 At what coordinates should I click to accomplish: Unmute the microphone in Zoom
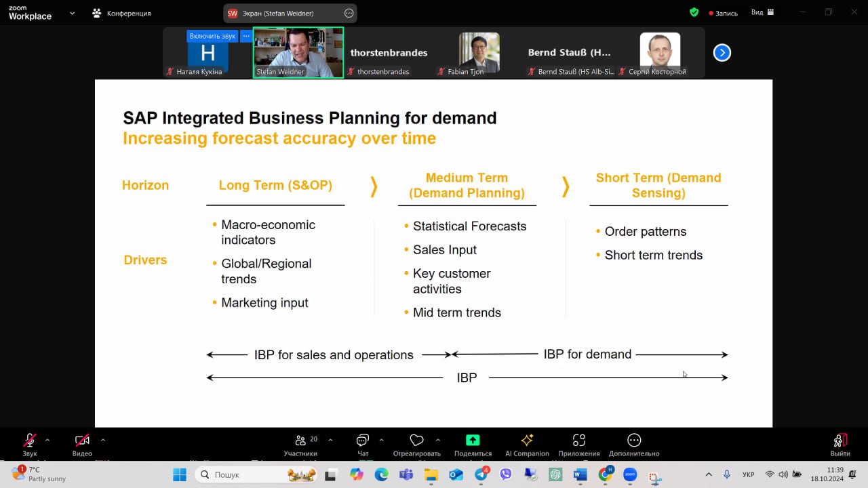30,444
